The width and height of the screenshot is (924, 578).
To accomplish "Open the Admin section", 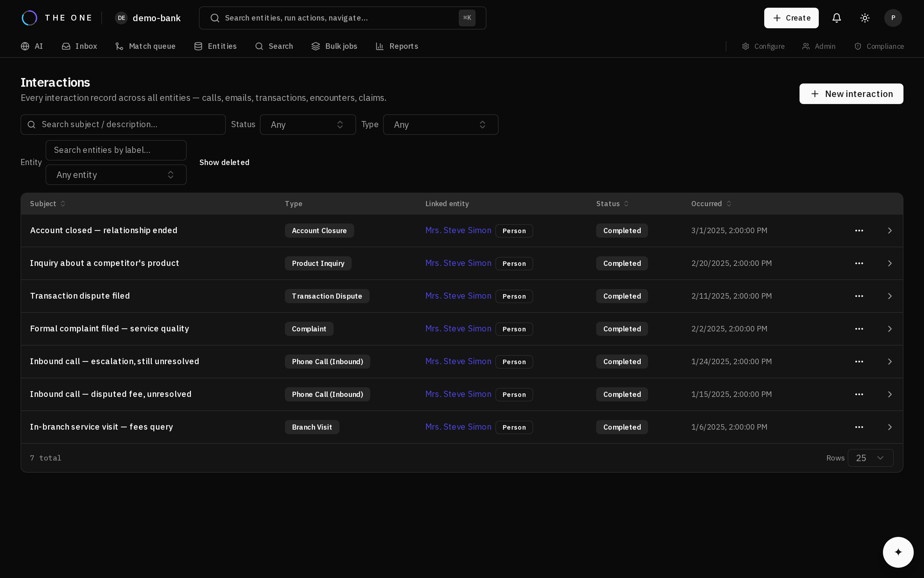I will pyautogui.click(x=819, y=46).
